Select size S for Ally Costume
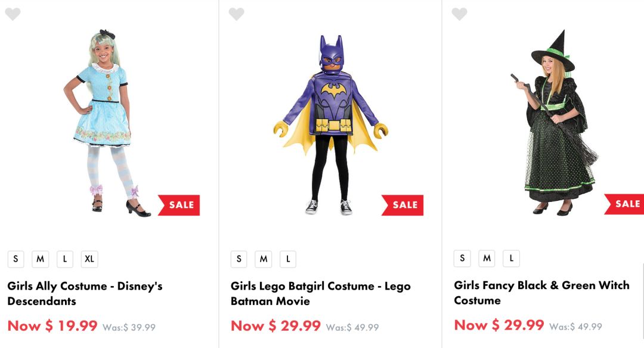 coord(16,259)
